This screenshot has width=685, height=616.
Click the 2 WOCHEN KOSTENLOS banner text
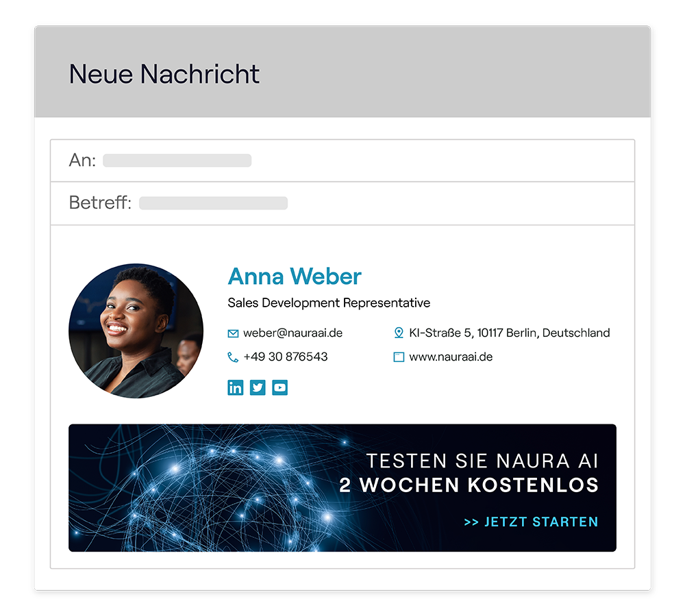469,485
